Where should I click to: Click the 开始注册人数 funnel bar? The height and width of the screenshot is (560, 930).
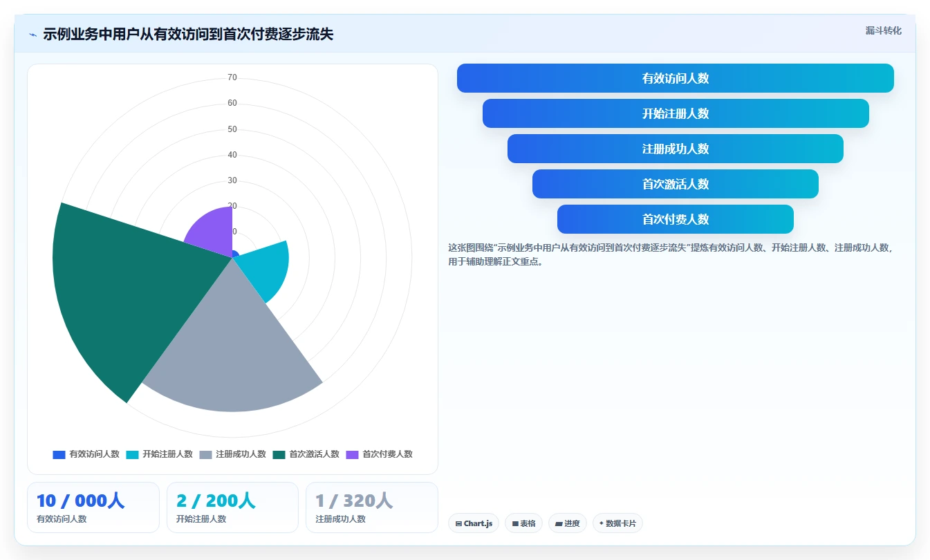pyautogui.click(x=676, y=113)
